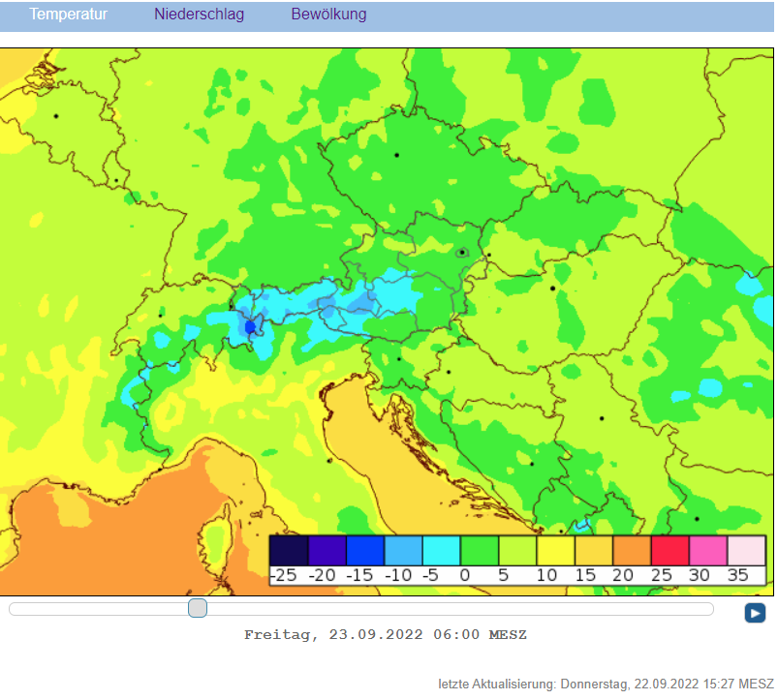Click the 5 lime legend swatch

coord(518,550)
